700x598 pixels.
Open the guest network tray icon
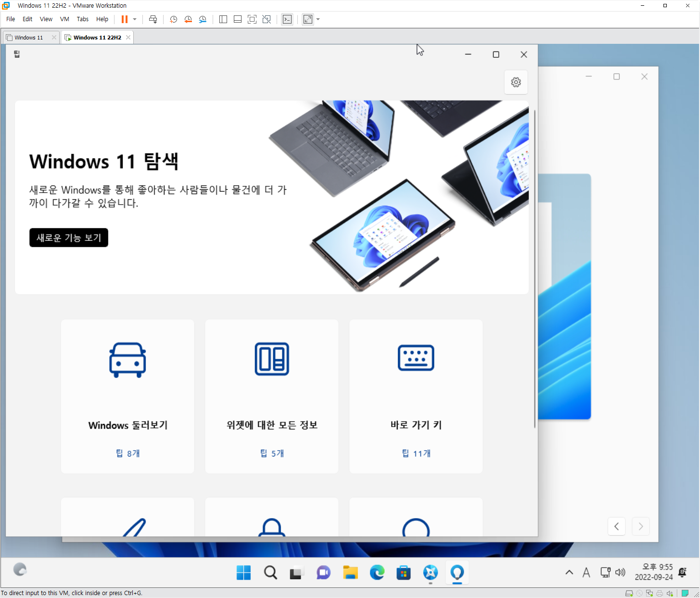[x=605, y=572]
